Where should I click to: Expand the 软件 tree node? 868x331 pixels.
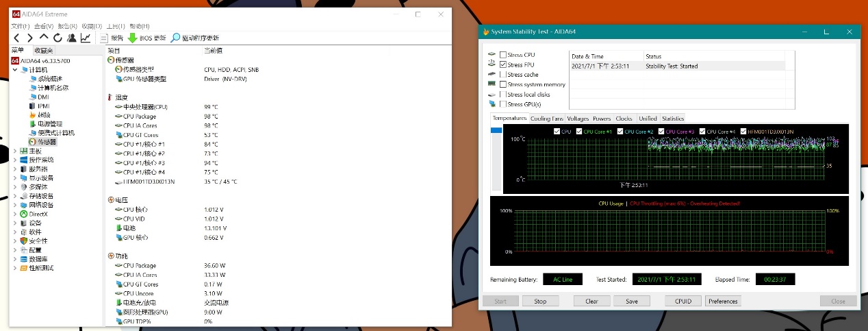click(15, 232)
